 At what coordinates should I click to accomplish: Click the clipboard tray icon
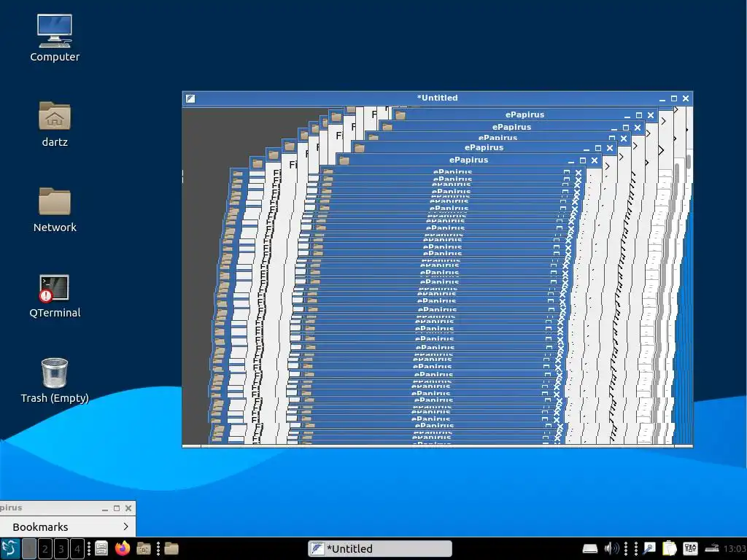tap(670, 548)
